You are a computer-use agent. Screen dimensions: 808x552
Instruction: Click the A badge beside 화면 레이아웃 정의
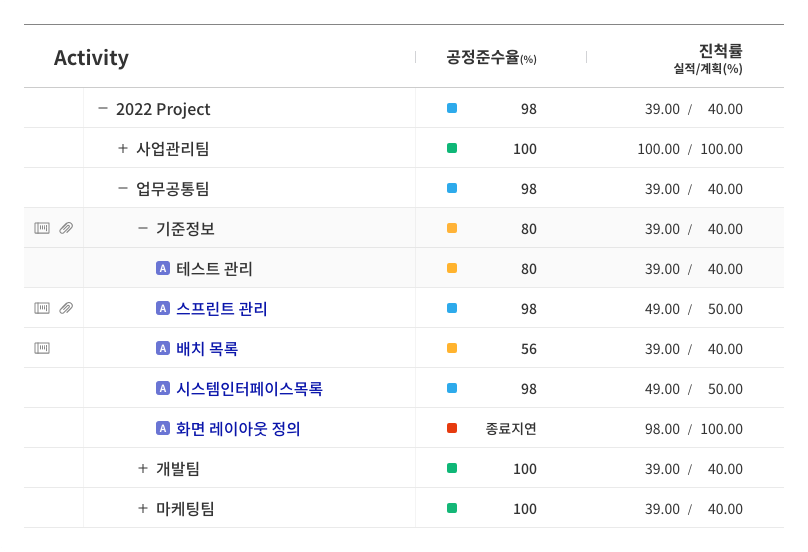tap(163, 428)
